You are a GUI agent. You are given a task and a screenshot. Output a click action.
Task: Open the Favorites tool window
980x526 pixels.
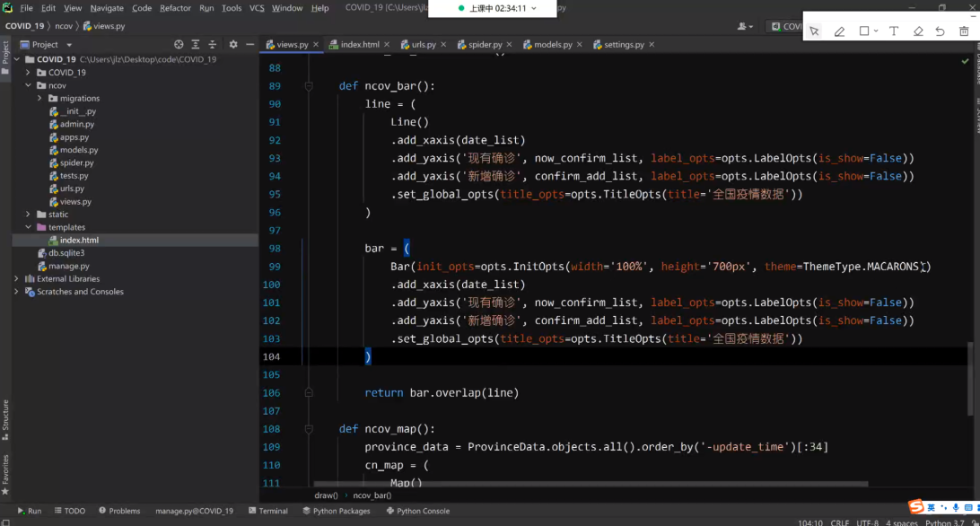tap(5, 476)
